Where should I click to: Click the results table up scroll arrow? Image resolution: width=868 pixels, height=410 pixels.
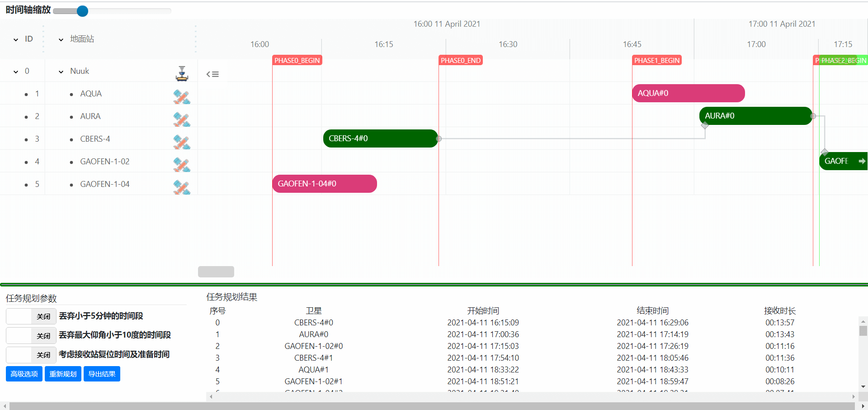click(x=863, y=321)
